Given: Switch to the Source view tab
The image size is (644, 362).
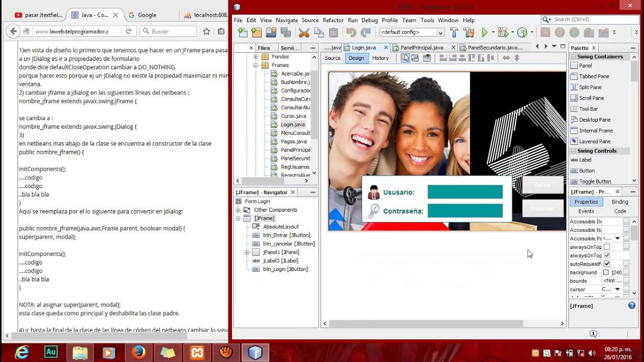Looking at the screenshot, I should [x=333, y=58].
